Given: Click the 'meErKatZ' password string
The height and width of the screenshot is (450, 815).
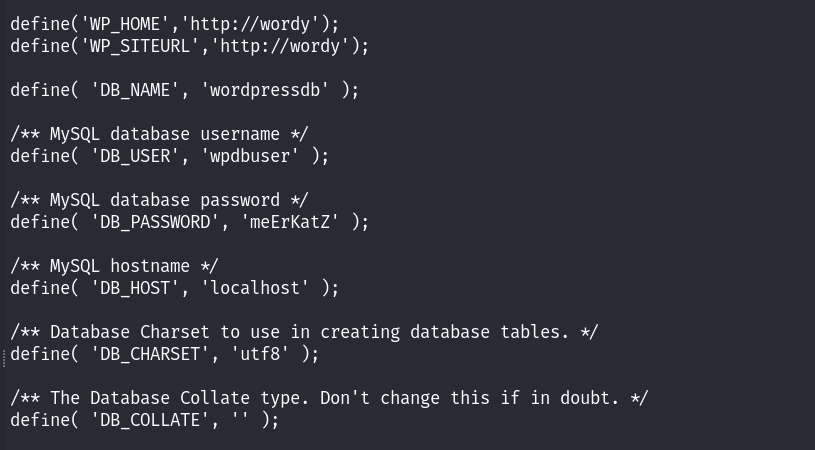Looking at the screenshot, I should pyautogui.click(x=290, y=222).
